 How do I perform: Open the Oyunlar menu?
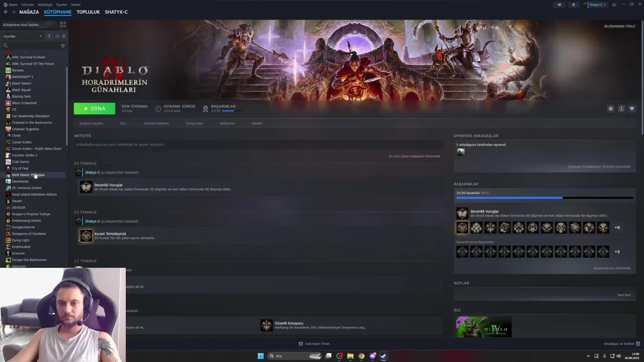tap(61, 5)
